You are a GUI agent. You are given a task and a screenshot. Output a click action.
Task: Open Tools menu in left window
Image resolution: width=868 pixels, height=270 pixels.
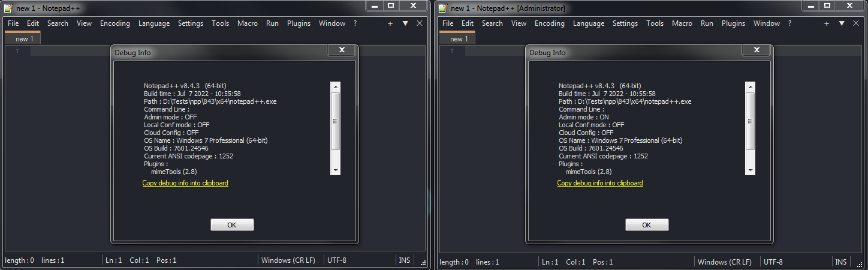coord(220,23)
